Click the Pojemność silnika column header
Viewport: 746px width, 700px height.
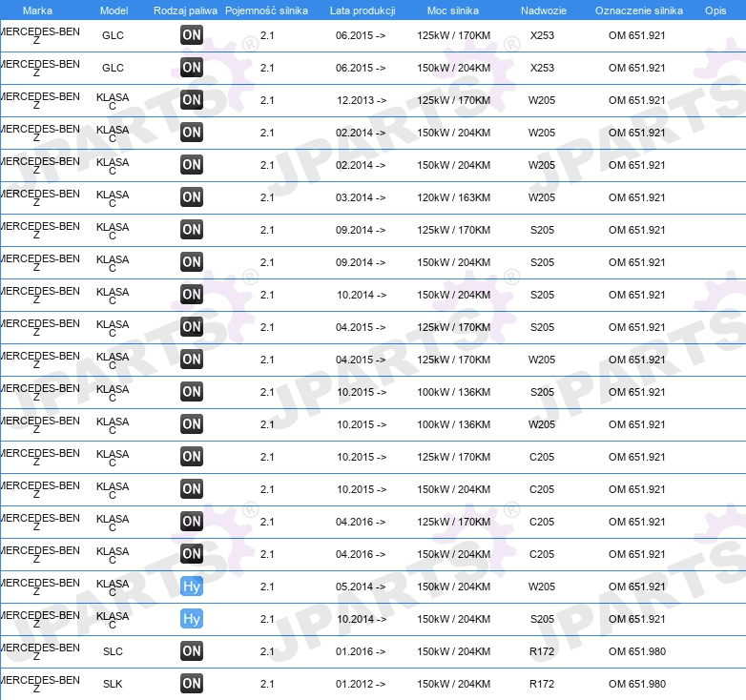coord(266,10)
